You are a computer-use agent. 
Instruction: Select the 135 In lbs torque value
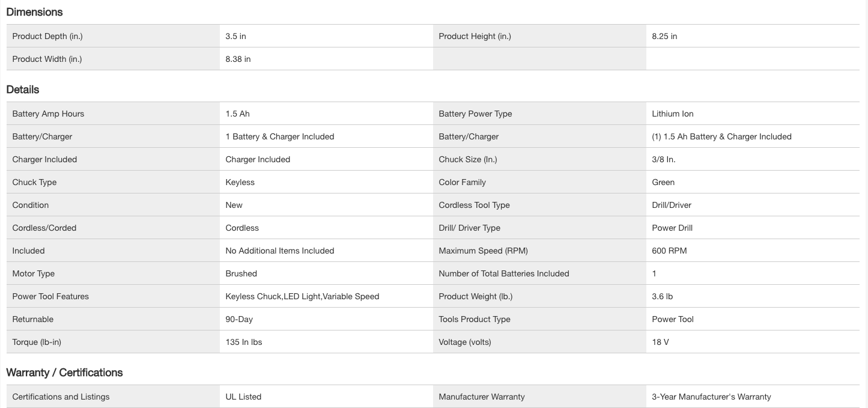click(244, 342)
